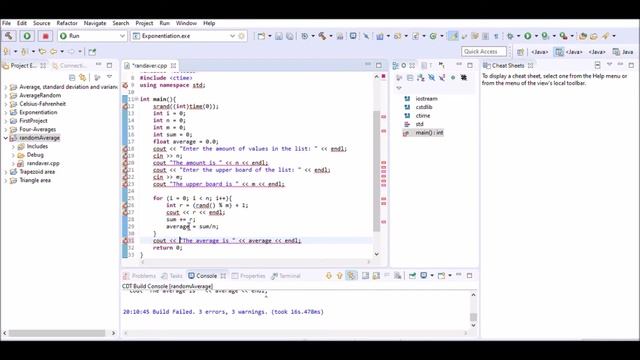The width and height of the screenshot is (640, 360).
Task: Click the New wizard toolbar icon
Action: pyautogui.click(x=261, y=36)
